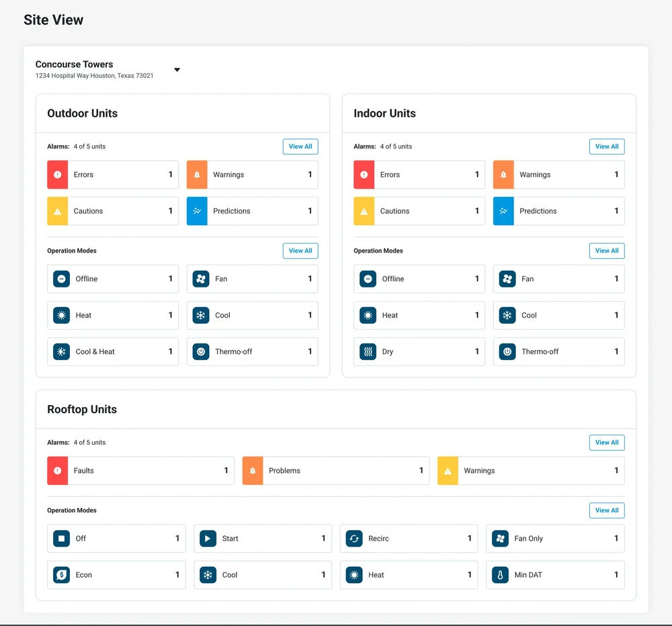Click View All for Indoor Units operation modes

(x=607, y=251)
